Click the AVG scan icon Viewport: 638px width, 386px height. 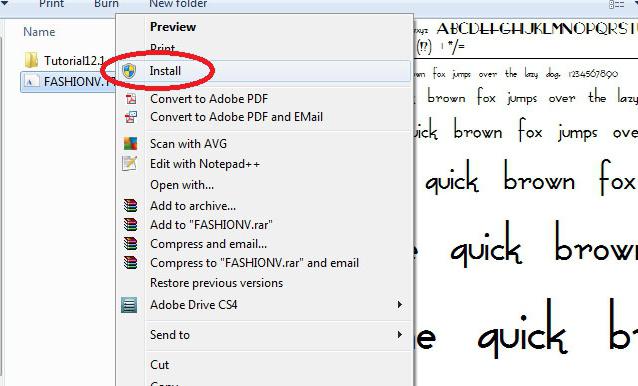(130, 144)
